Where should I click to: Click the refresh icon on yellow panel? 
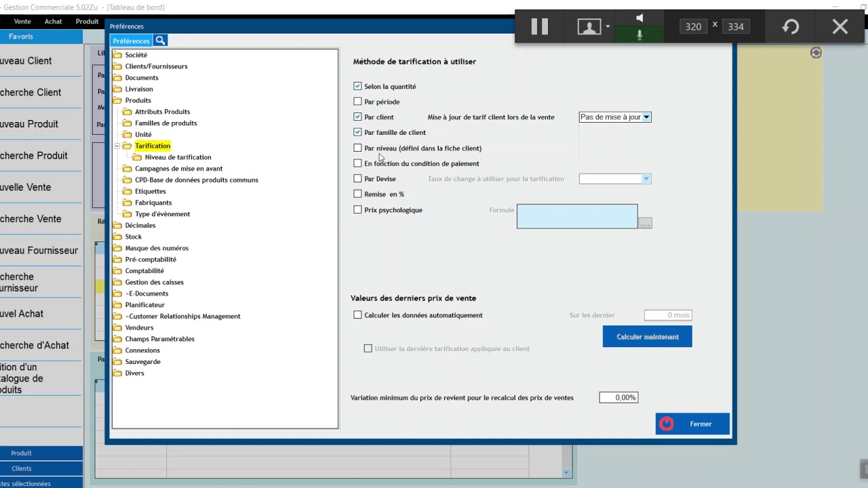point(816,53)
